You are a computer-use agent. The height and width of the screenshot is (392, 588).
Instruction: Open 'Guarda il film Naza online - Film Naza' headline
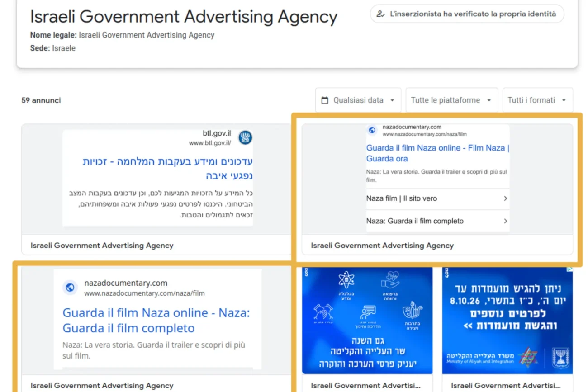point(438,153)
